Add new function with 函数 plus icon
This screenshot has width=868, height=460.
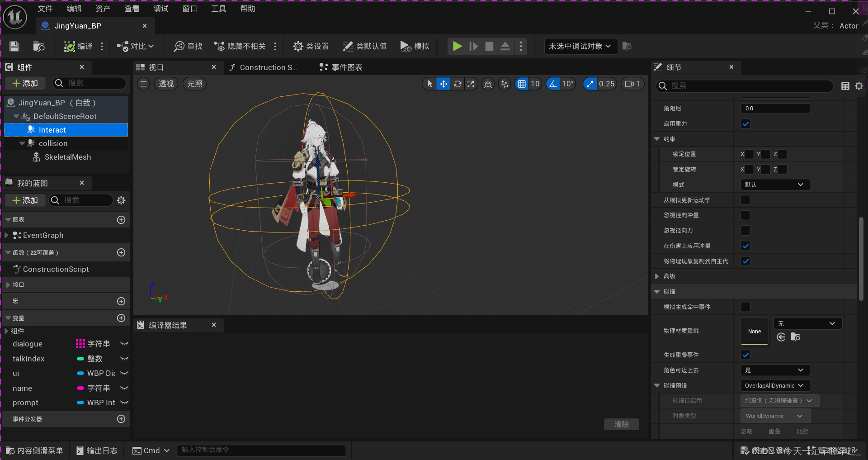tap(121, 252)
